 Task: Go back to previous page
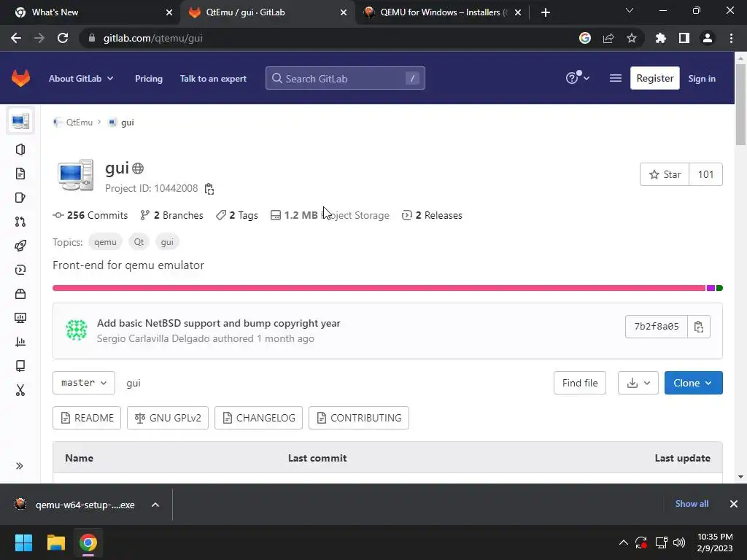point(16,38)
